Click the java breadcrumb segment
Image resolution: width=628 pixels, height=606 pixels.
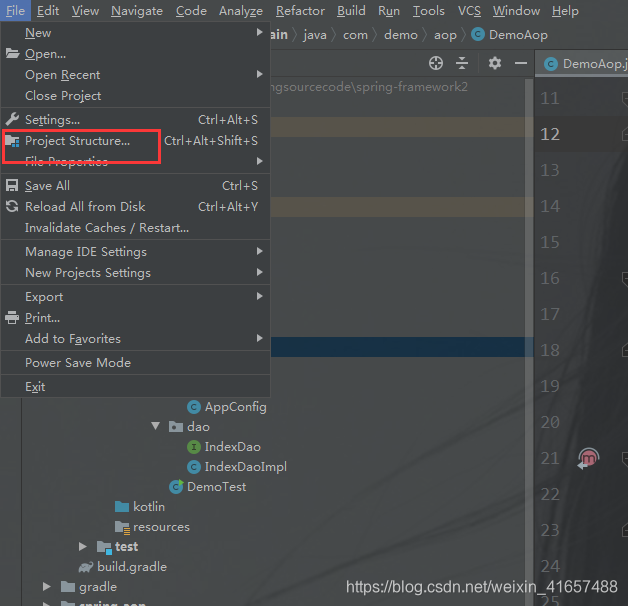point(315,35)
